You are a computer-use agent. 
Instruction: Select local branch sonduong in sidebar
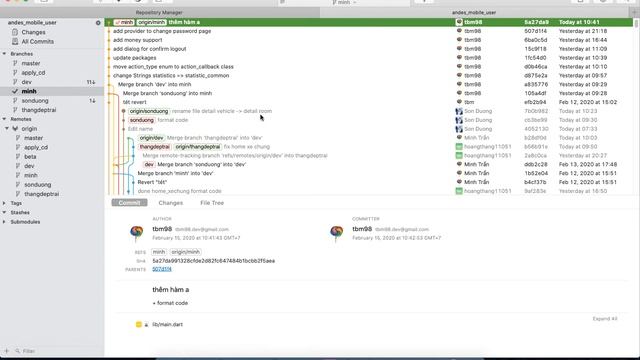point(35,100)
